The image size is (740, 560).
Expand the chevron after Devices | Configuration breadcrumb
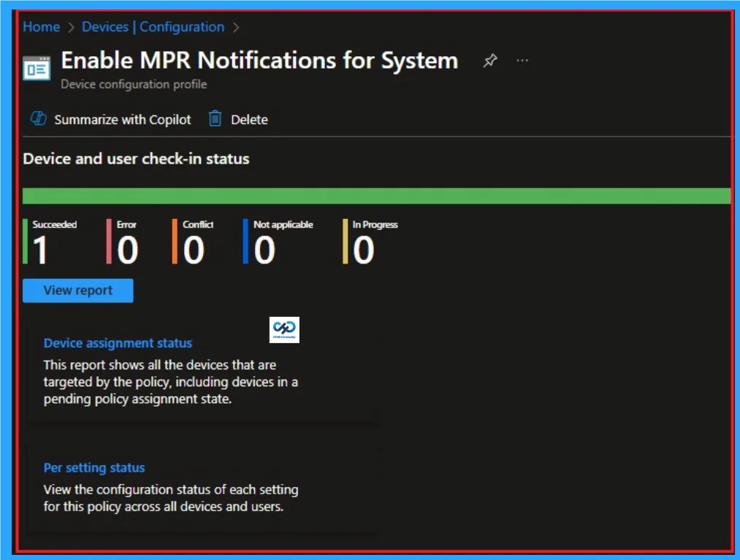(235, 27)
